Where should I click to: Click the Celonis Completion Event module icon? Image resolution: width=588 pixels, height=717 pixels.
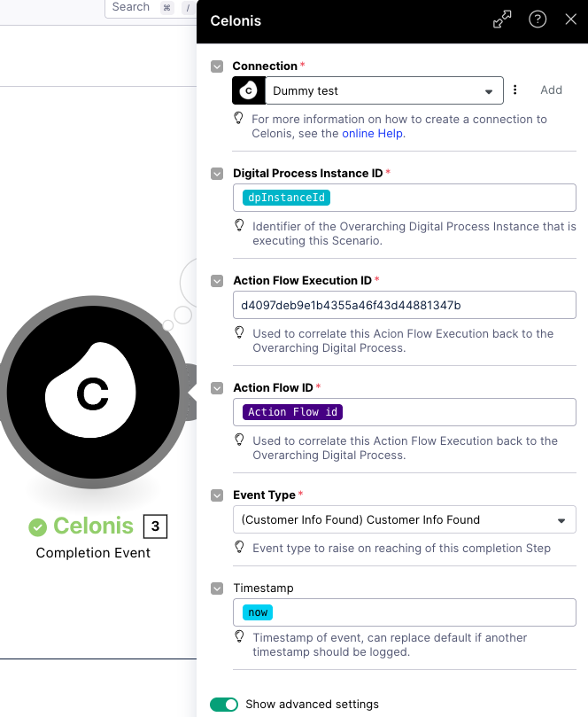coord(92,393)
